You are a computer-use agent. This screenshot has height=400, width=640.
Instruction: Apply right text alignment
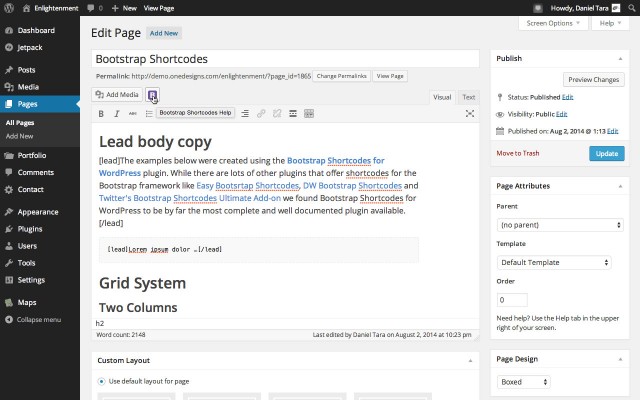tap(245, 114)
